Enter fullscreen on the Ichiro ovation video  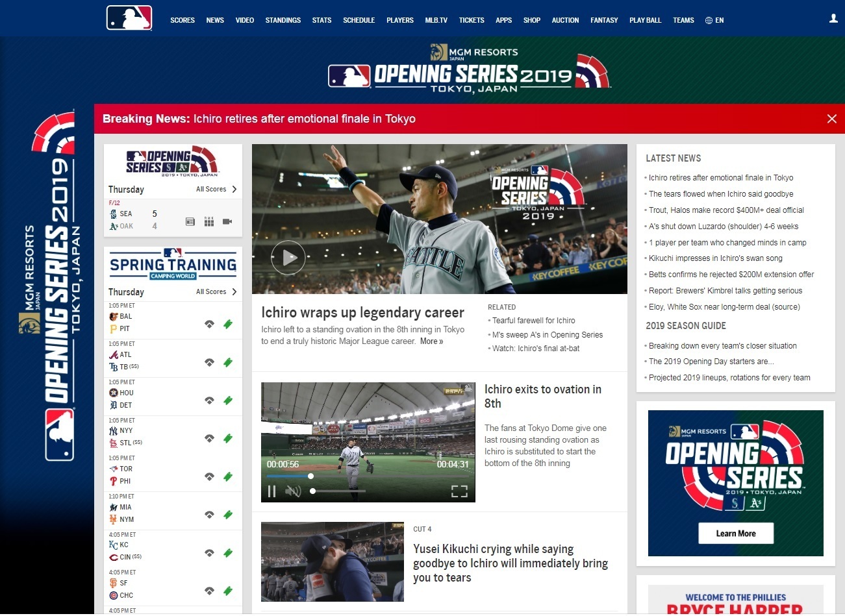coord(459,491)
